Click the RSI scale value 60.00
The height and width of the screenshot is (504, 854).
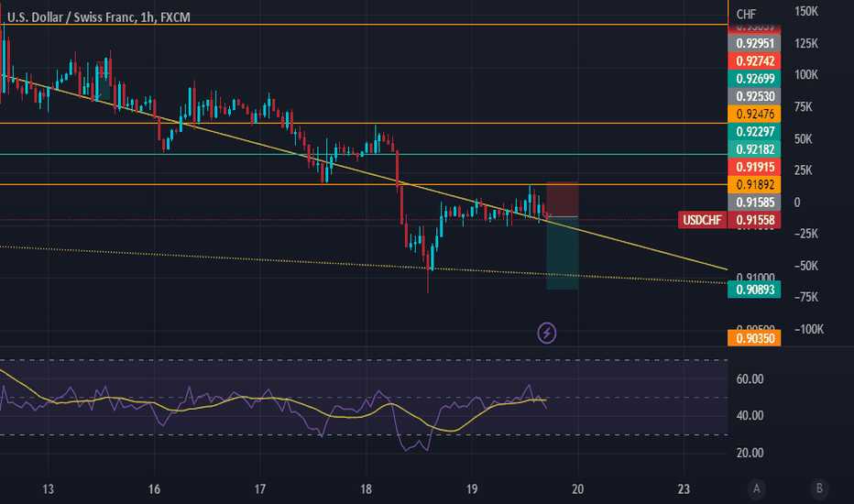point(750,379)
